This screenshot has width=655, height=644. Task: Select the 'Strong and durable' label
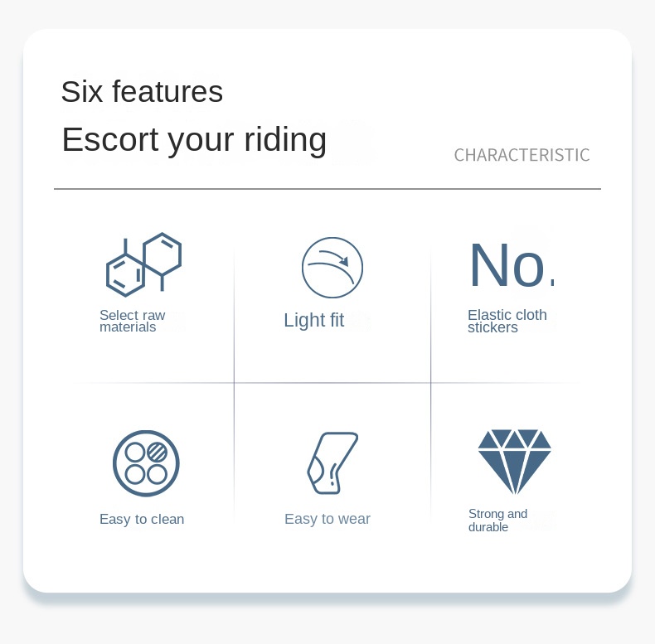[x=497, y=520]
